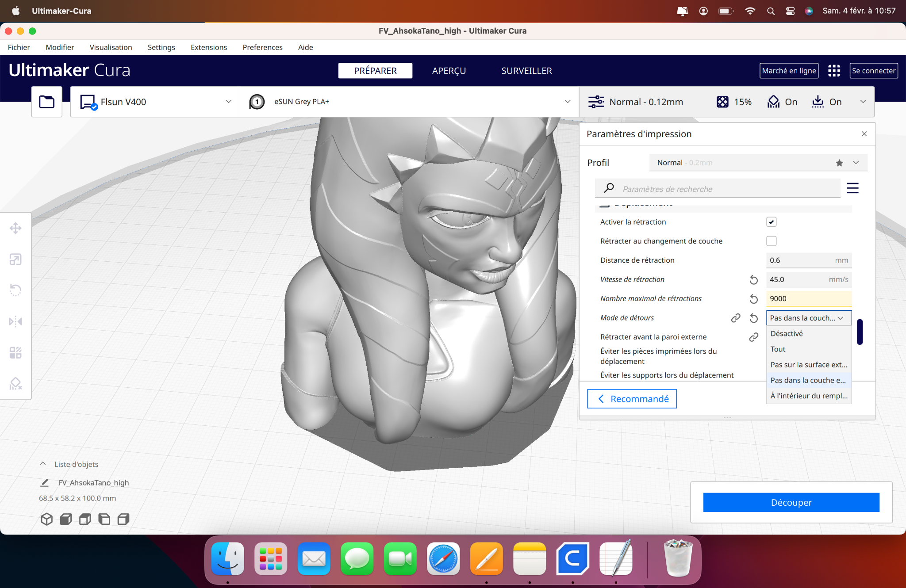Select the Support Blocker tool

pos(15,383)
